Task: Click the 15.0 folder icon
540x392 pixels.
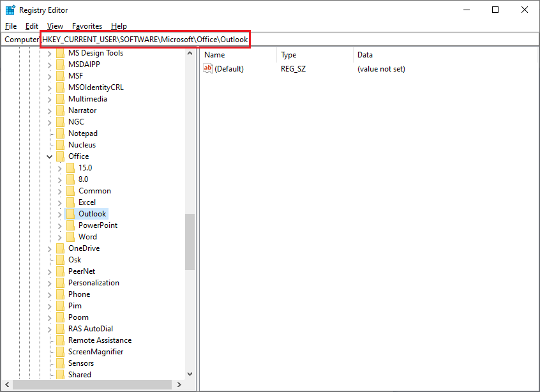Action: click(x=70, y=168)
